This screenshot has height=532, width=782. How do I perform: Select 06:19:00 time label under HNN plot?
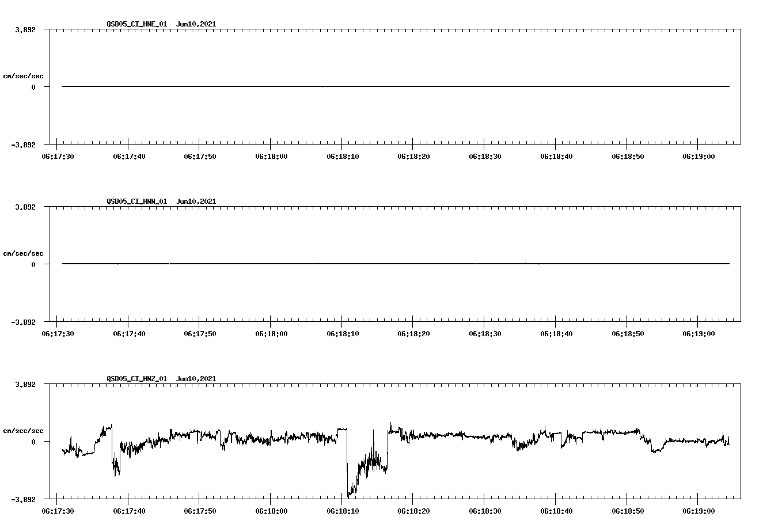tap(698, 334)
